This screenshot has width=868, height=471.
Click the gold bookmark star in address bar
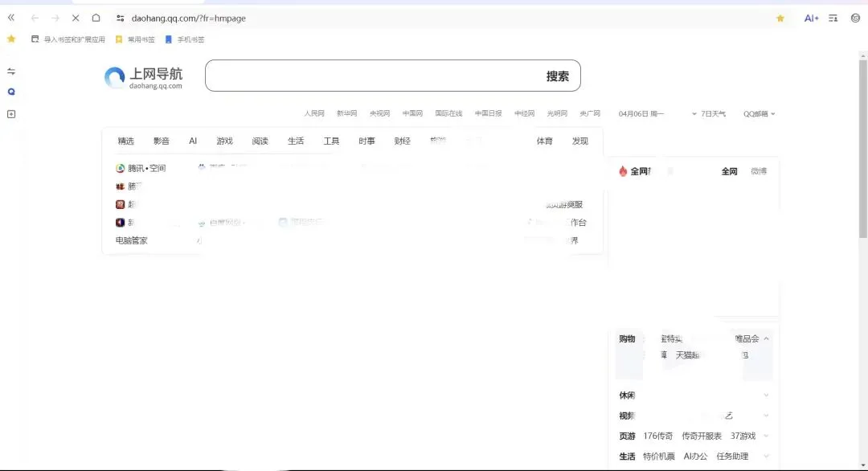click(780, 18)
